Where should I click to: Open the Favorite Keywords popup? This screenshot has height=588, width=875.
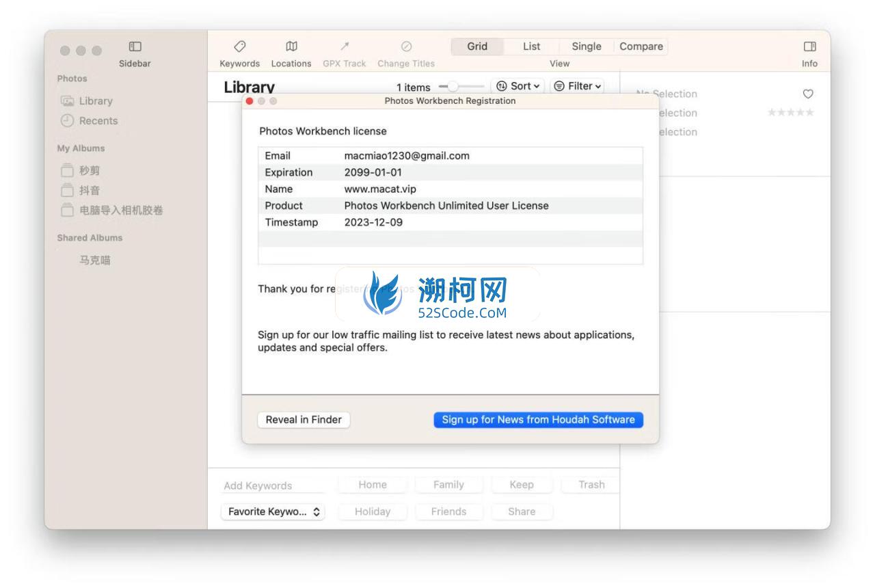click(x=273, y=511)
